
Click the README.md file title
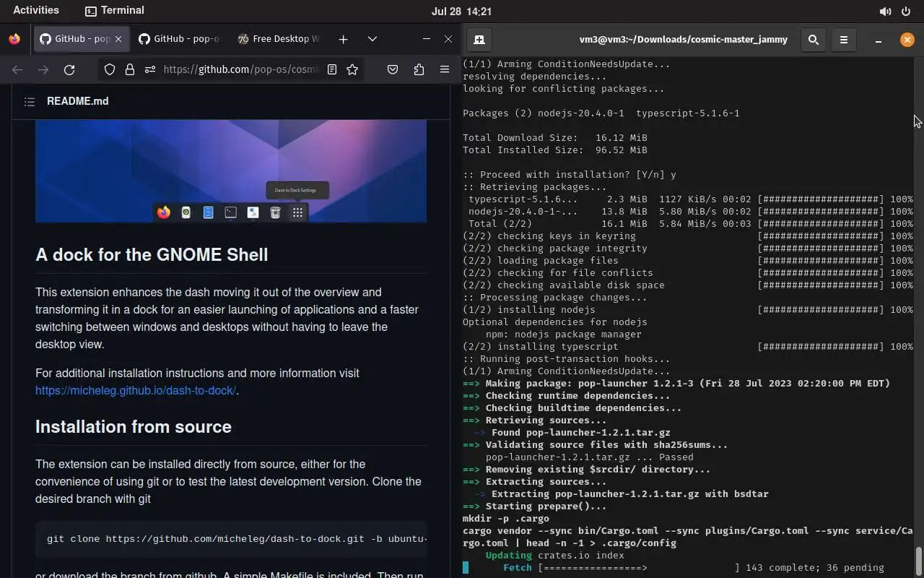(78, 101)
